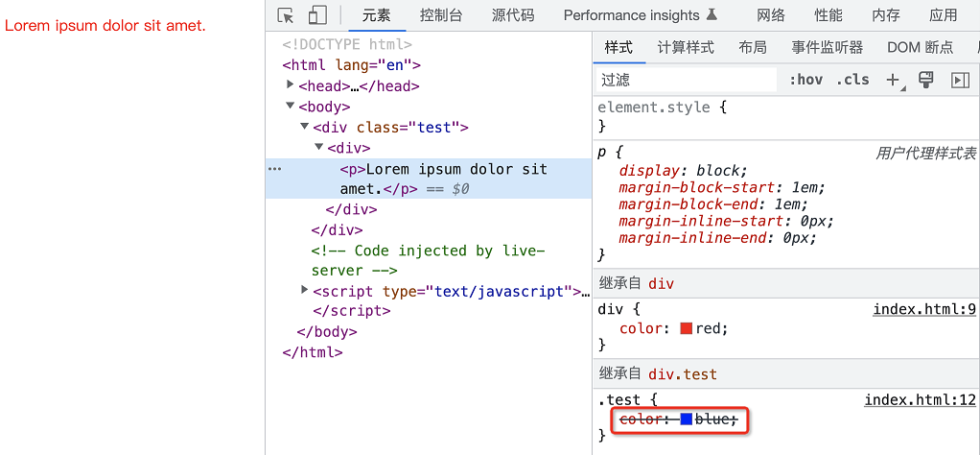Image resolution: width=980 pixels, height=455 pixels.
Task: Select the 样式 subtab
Action: (618, 48)
